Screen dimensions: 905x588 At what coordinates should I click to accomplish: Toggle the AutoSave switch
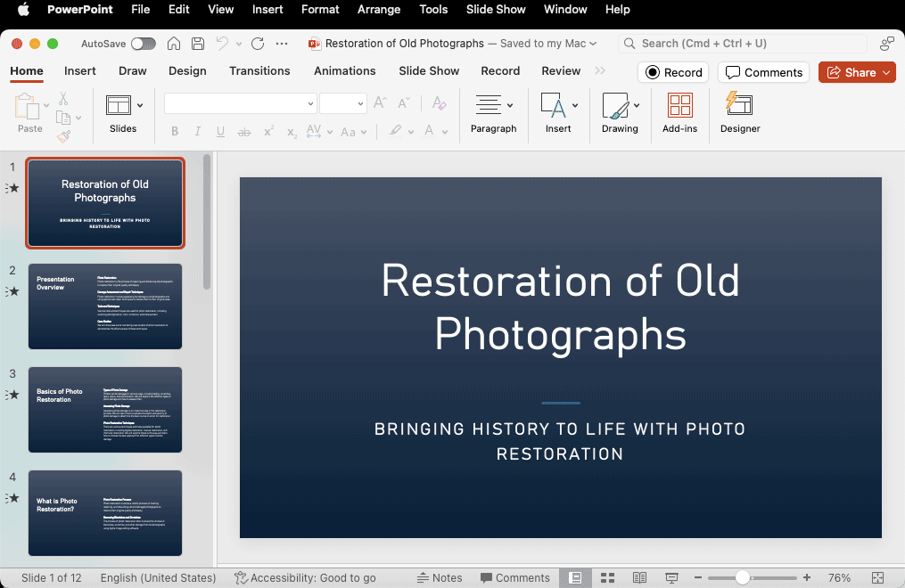[x=143, y=44]
